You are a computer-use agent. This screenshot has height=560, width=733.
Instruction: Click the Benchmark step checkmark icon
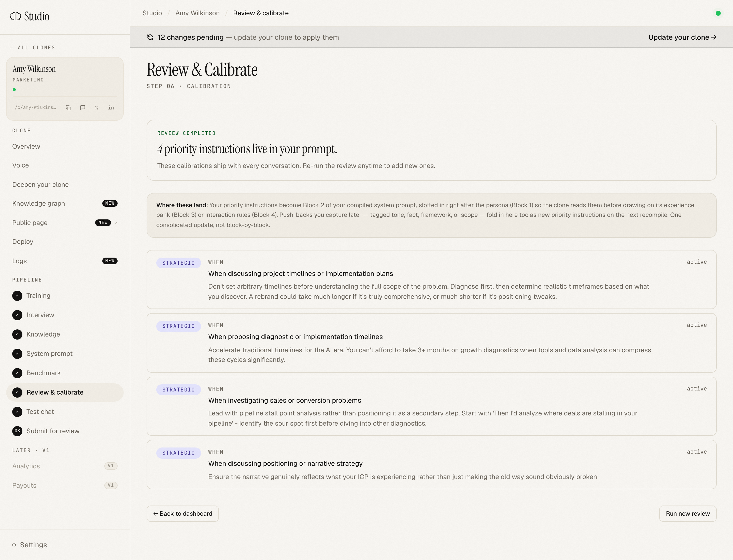pos(17,373)
